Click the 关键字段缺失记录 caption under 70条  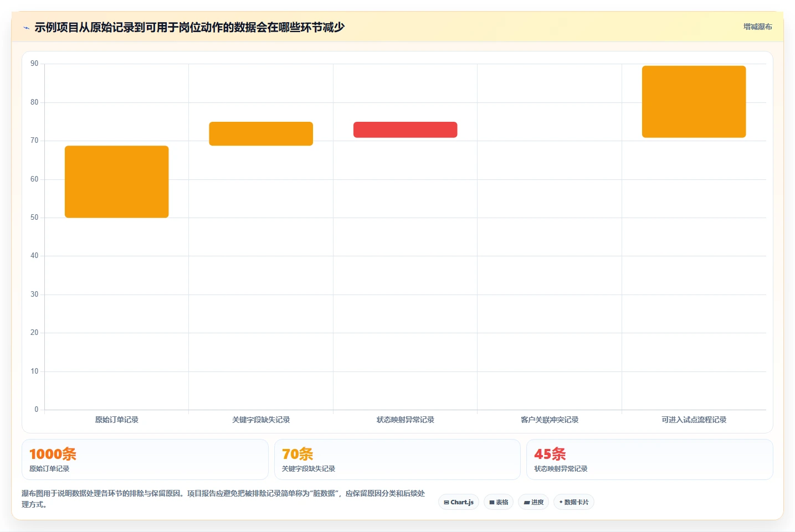tap(309, 468)
